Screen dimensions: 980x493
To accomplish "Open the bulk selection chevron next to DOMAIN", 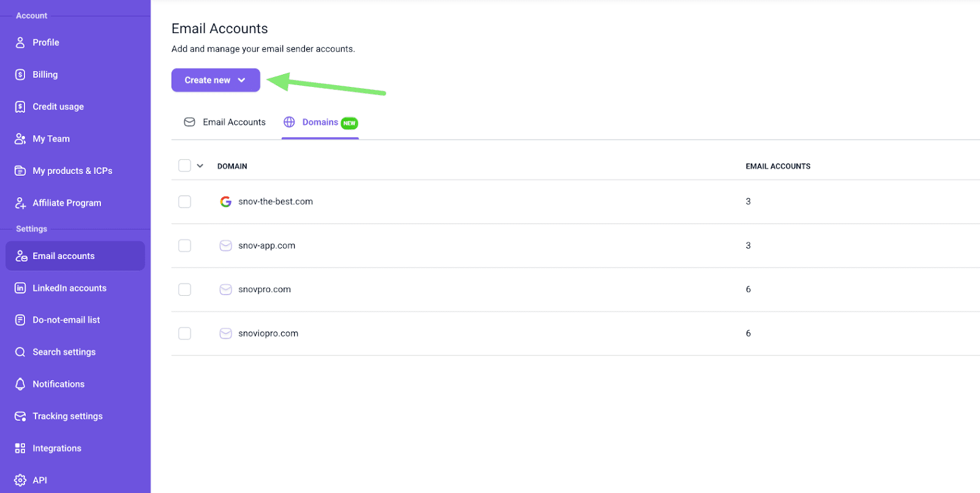I will 200,166.
